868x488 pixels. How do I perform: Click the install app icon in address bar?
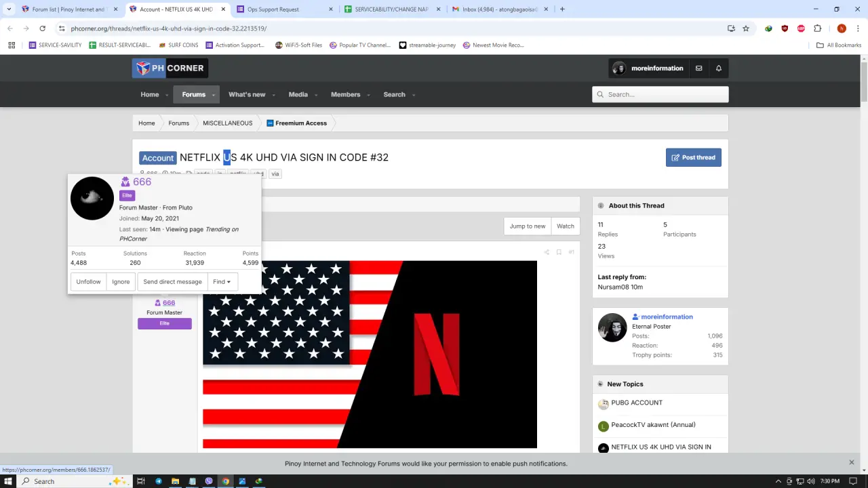(x=731, y=28)
